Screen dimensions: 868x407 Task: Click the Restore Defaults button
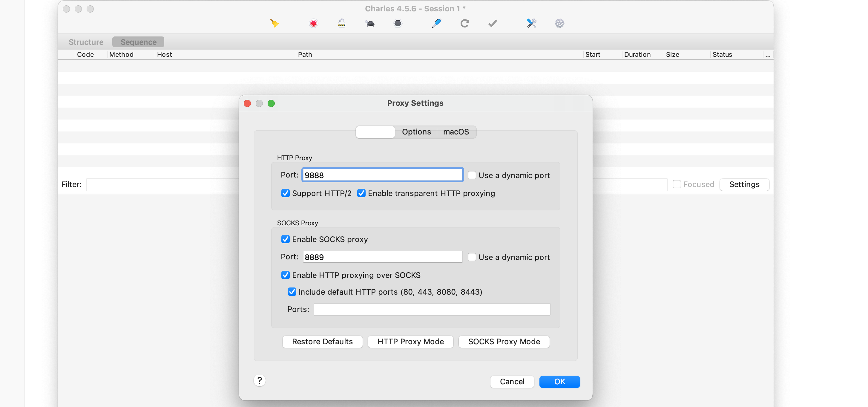tap(322, 342)
